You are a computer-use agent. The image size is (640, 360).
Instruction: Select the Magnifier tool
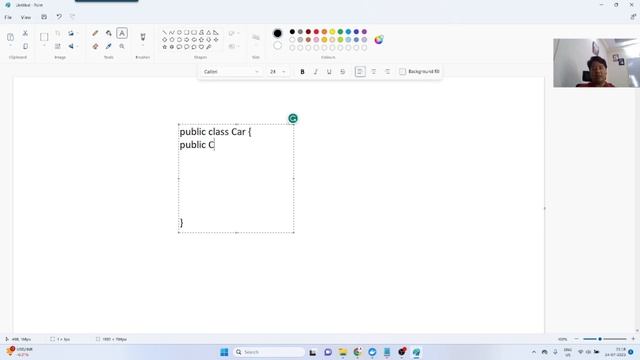[122, 47]
